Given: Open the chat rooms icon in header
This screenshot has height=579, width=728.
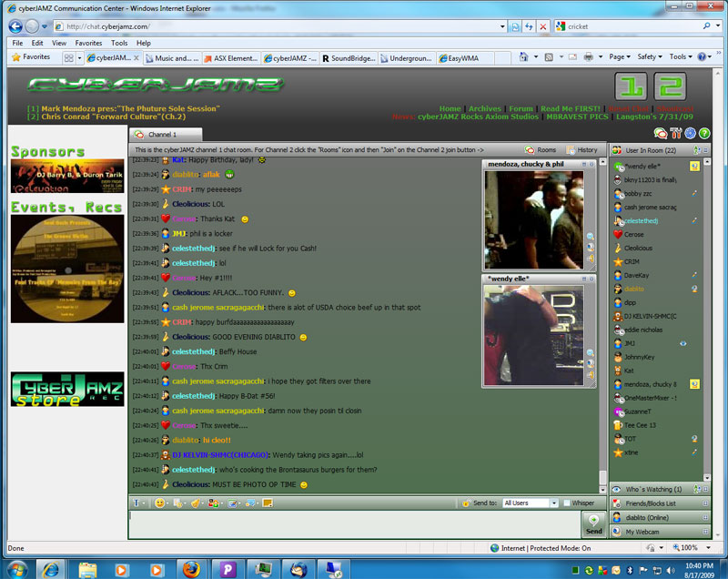Looking at the screenshot, I should [x=661, y=134].
